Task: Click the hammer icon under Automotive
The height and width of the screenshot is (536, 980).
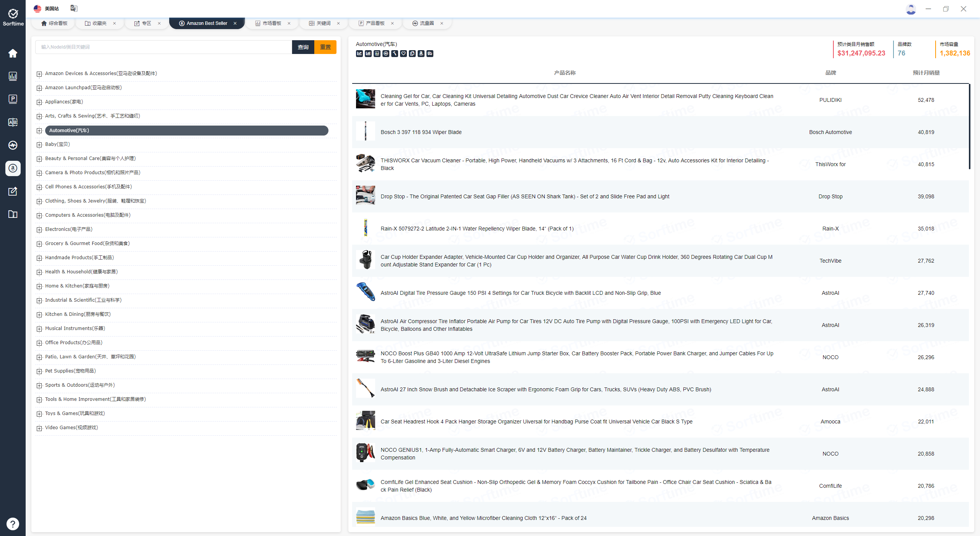Action: pos(395,54)
